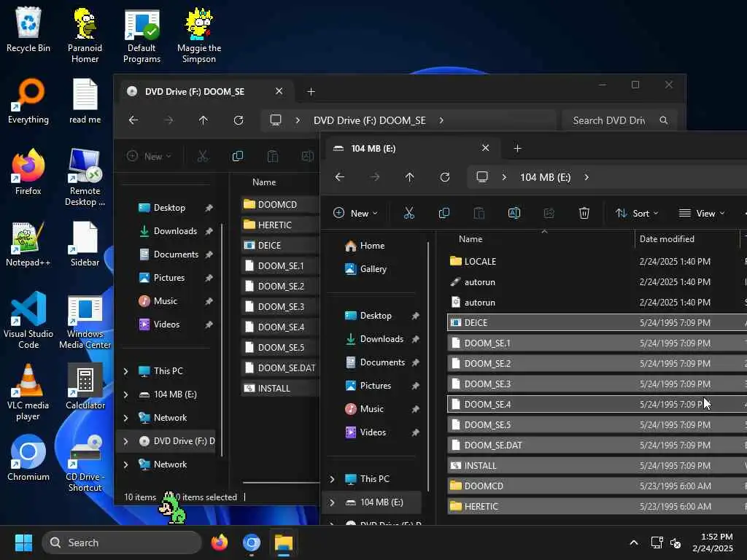Image resolution: width=747 pixels, height=560 pixels.
Task: Go up one level in E: window
Action: point(410,177)
